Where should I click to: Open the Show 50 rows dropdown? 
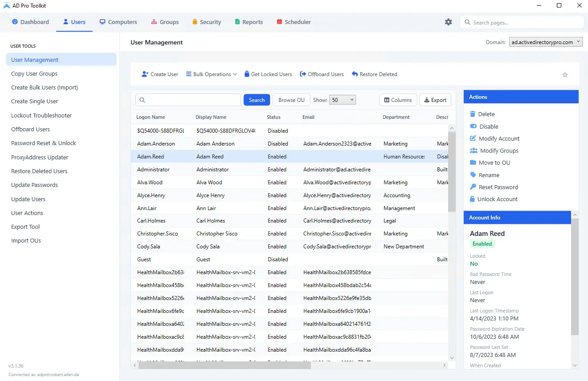[342, 100]
